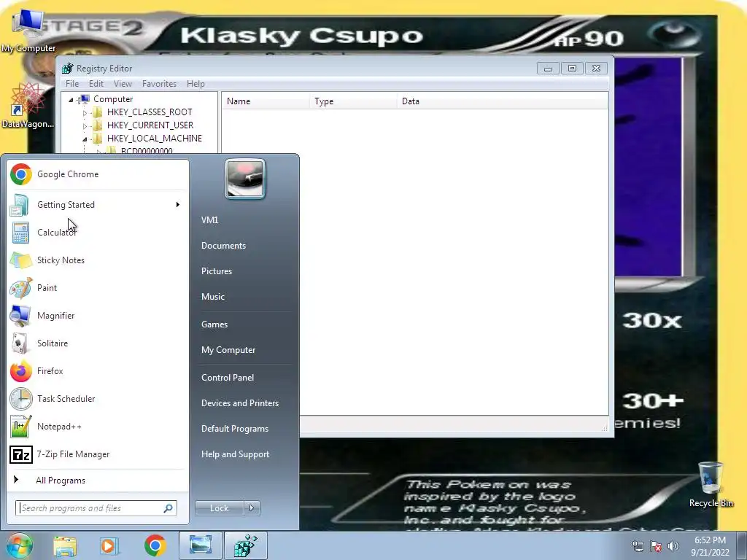747x560 pixels.
Task: Expand HKEY_CURRENT_USER tree arrow
Action: click(x=85, y=125)
